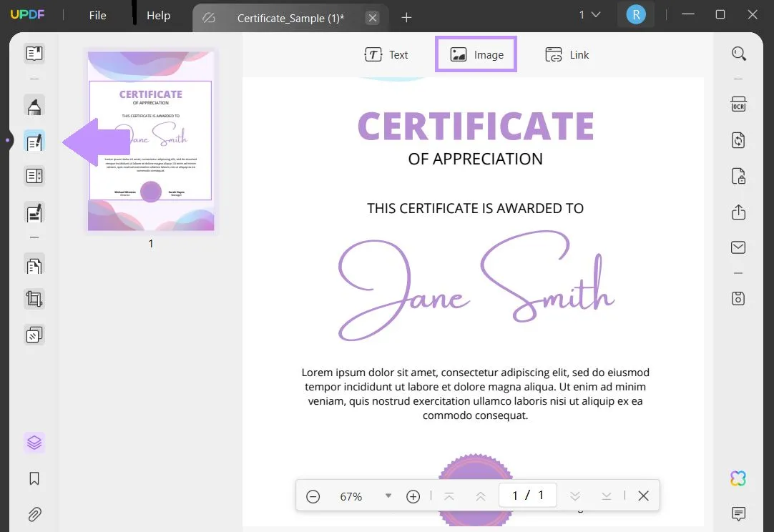Toggle the layers panel icon at sidebar bottom
The height and width of the screenshot is (532, 774).
34,443
